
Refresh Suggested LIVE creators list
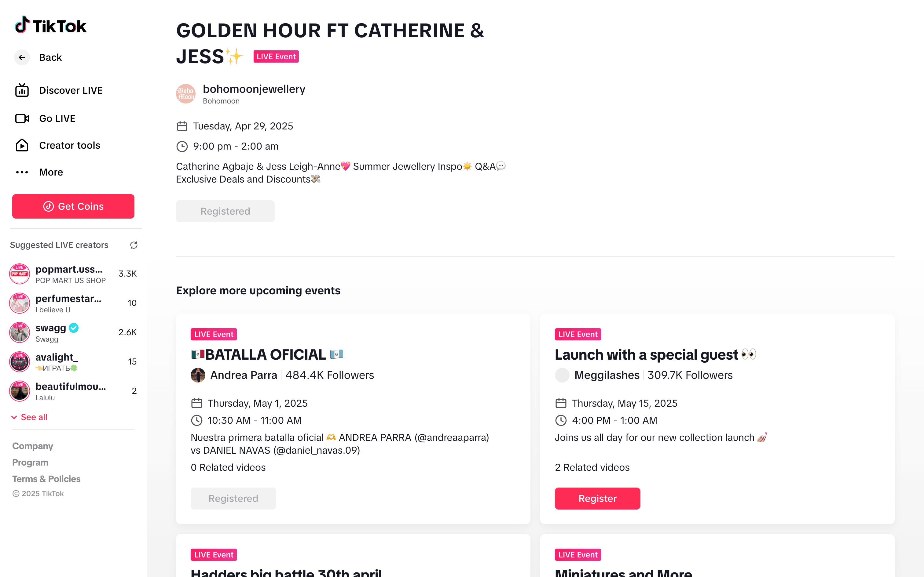click(x=134, y=245)
